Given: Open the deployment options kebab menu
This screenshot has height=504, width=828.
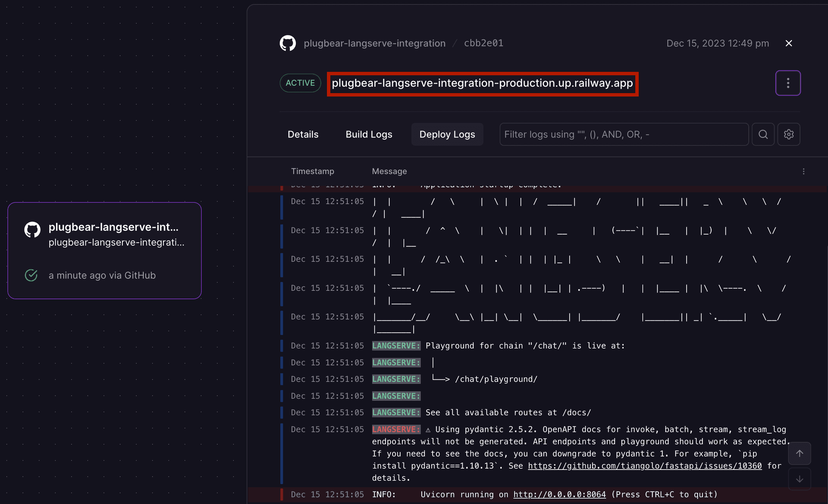Looking at the screenshot, I should pyautogui.click(x=788, y=83).
